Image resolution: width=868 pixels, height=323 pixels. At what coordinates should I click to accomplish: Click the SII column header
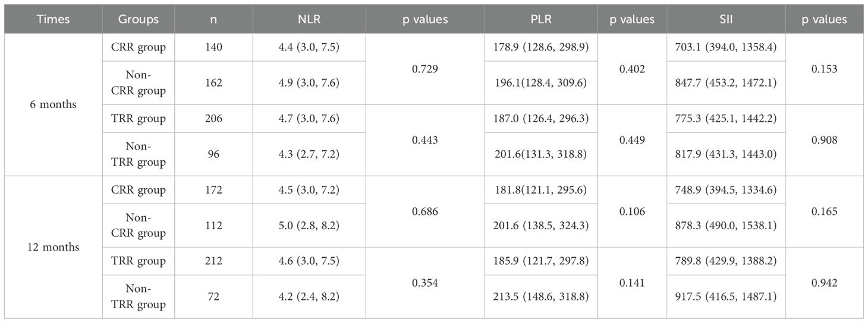[725, 19]
